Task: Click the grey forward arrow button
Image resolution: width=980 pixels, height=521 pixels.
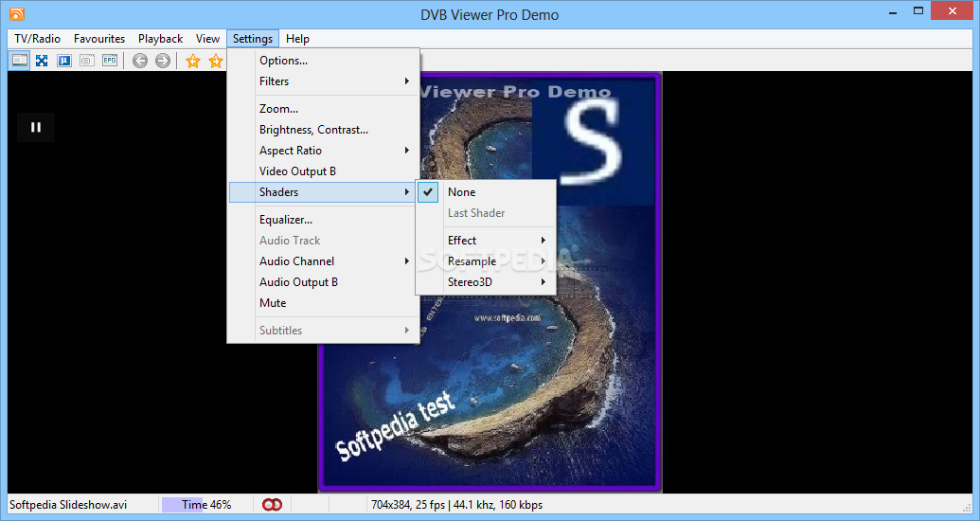Action: click(x=163, y=61)
